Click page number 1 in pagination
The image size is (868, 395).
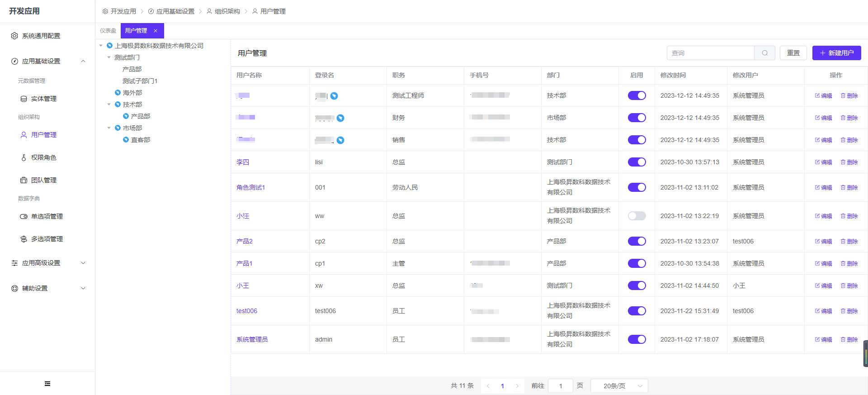pyautogui.click(x=502, y=386)
